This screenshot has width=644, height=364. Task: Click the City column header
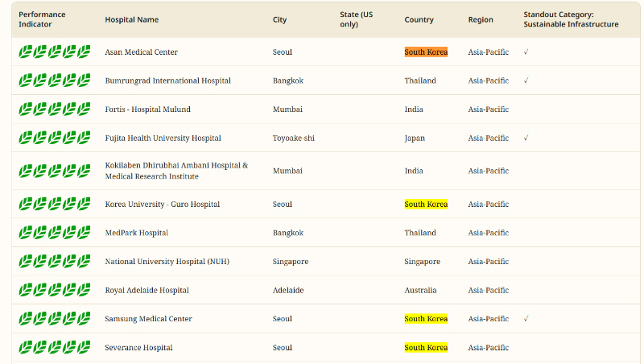279,19
